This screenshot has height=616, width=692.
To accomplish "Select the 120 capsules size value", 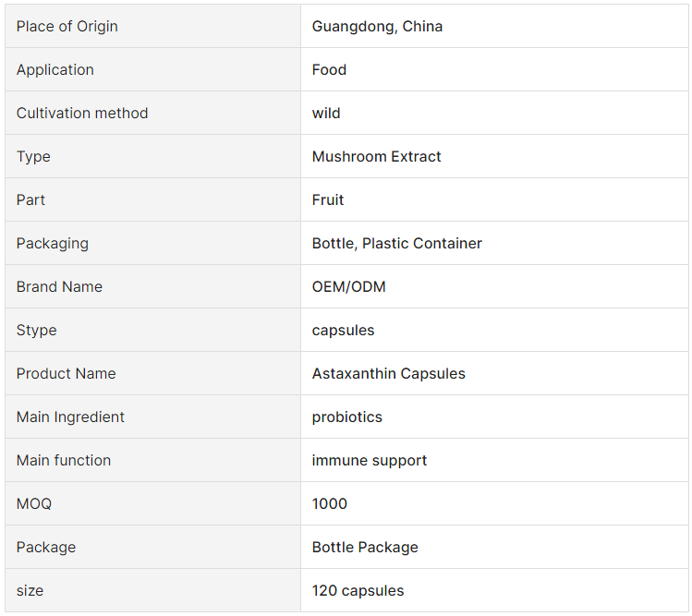I will pos(358,590).
